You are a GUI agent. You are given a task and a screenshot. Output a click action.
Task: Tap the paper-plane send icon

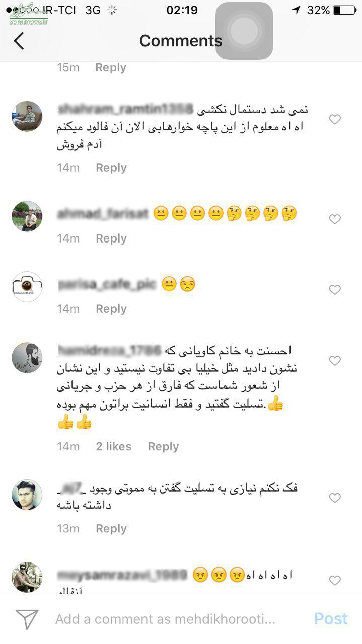pyautogui.click(x=27, y=619)
